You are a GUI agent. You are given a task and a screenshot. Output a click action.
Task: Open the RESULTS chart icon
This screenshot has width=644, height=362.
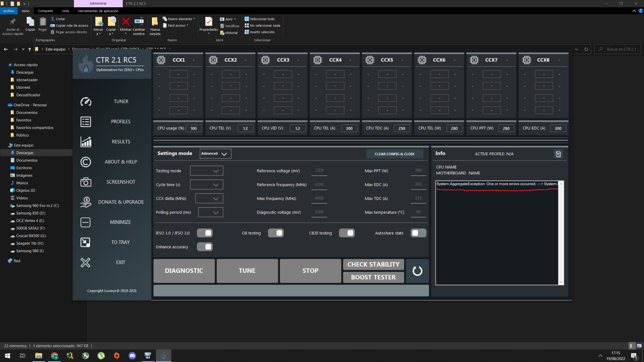point(86,142)
